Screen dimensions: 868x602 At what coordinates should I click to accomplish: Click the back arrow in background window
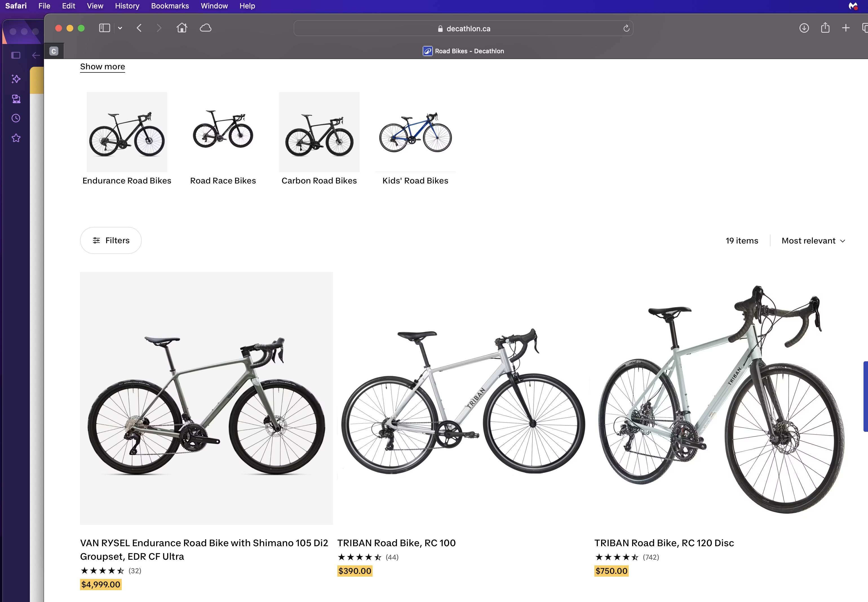point(36,56)
